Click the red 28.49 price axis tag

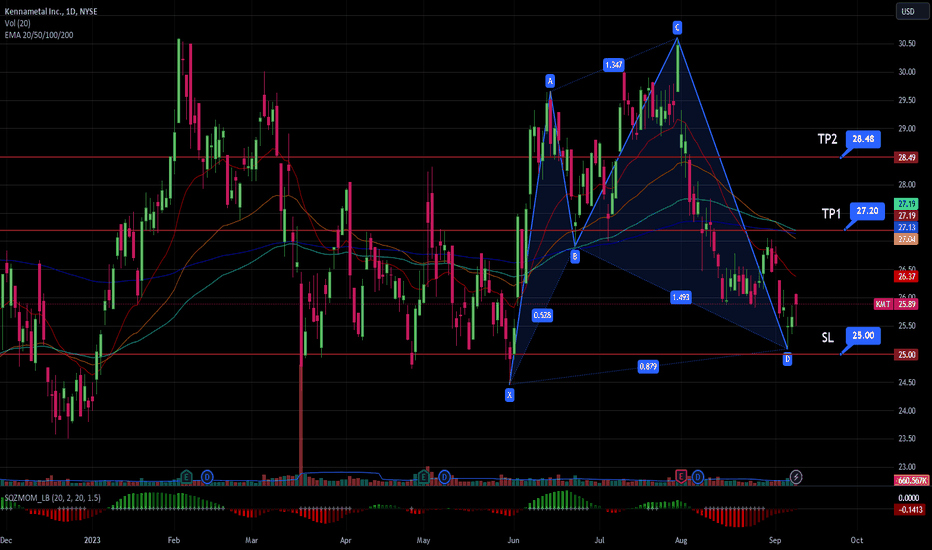906,158
